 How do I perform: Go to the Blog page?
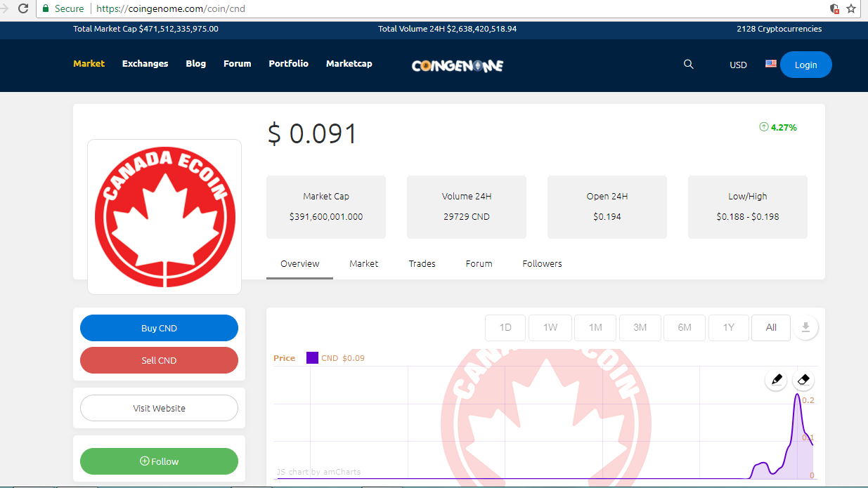[195, 63]
